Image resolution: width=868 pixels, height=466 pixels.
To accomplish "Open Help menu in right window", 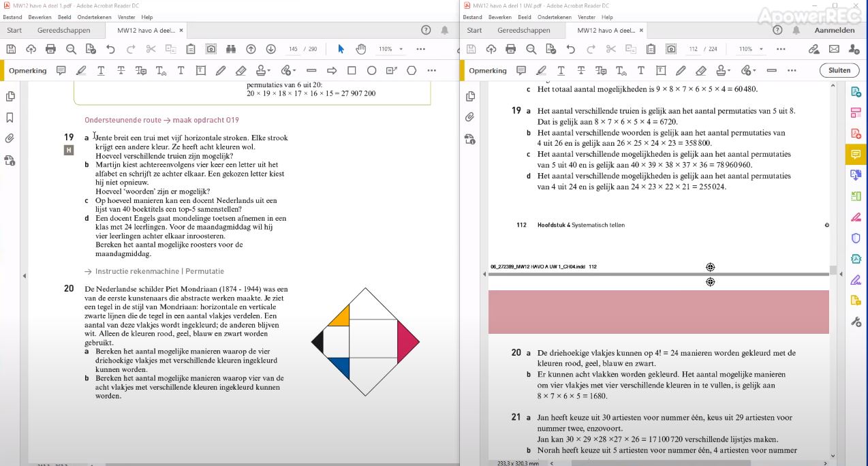I will [x=606, y=17].
